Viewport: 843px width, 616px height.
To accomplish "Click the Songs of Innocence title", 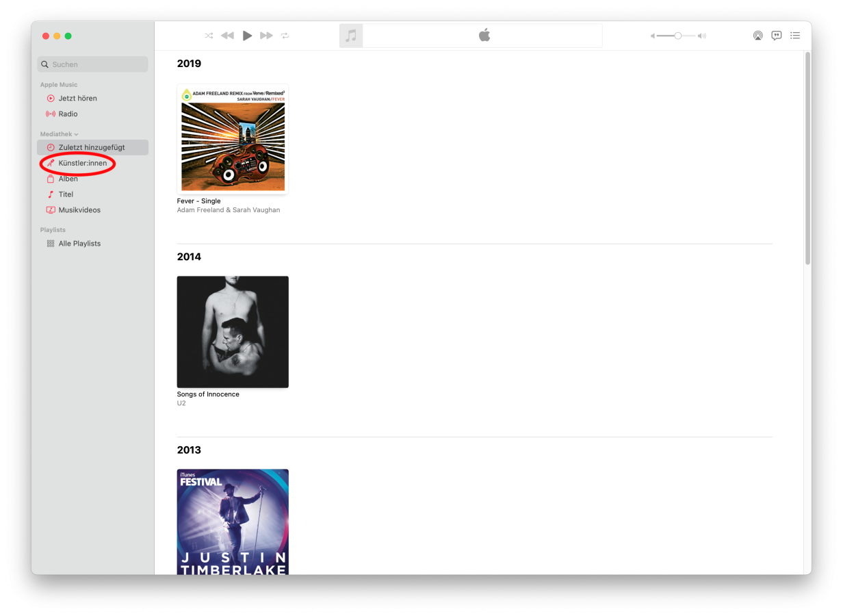I will pyautogui.click(x=208, y=394).
